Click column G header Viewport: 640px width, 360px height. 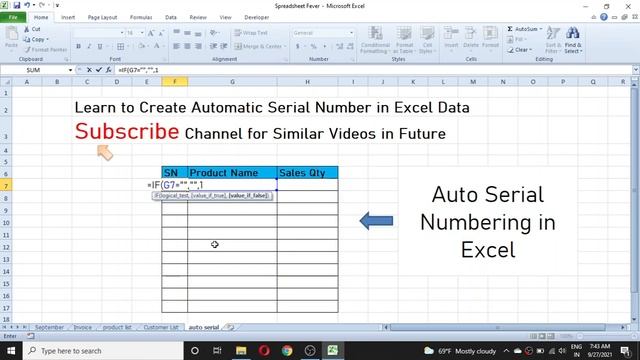[232, 82]
